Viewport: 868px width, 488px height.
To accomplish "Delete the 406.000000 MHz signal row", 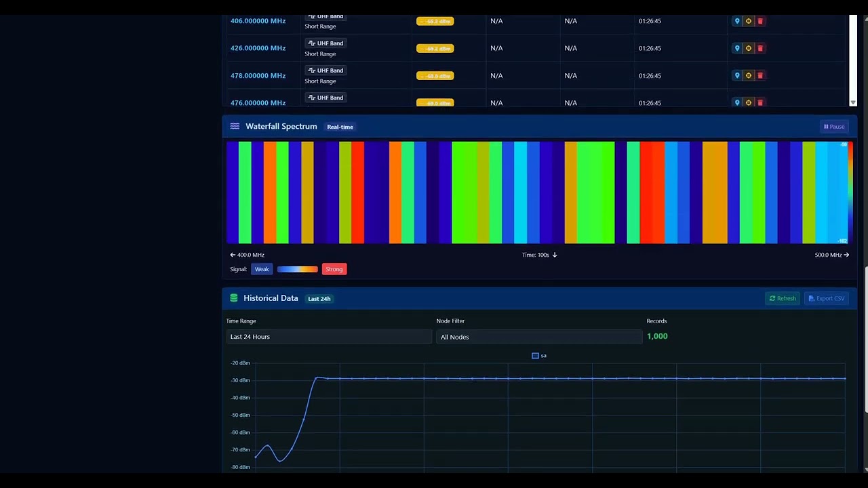I will click(x=760, y=21).
